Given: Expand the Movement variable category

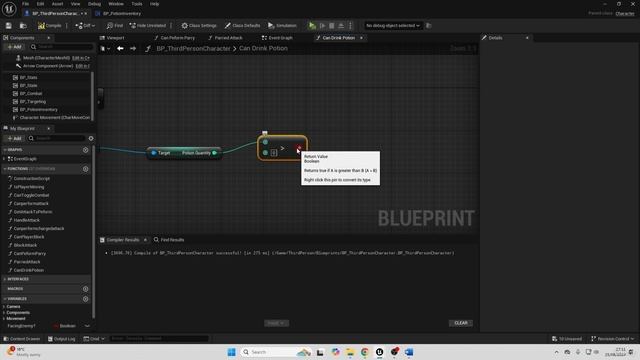Looking at the screenshot, I should pyautogui.click(x=4, y=318).
